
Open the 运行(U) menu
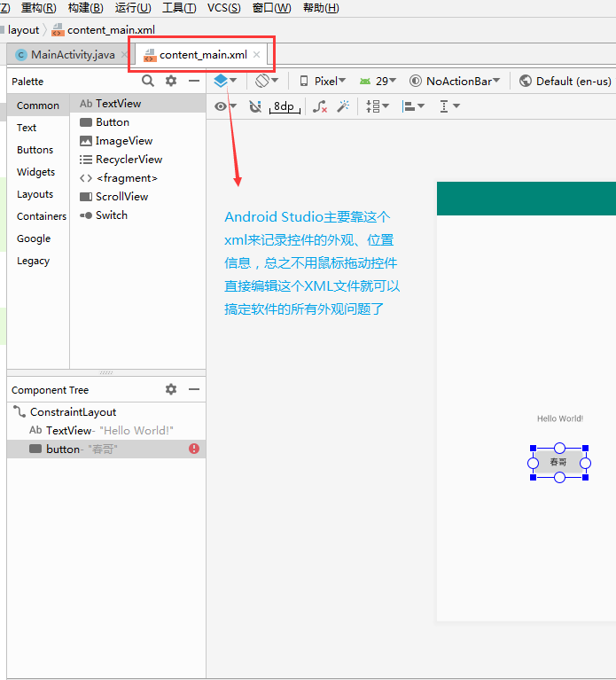coord(133,8)
